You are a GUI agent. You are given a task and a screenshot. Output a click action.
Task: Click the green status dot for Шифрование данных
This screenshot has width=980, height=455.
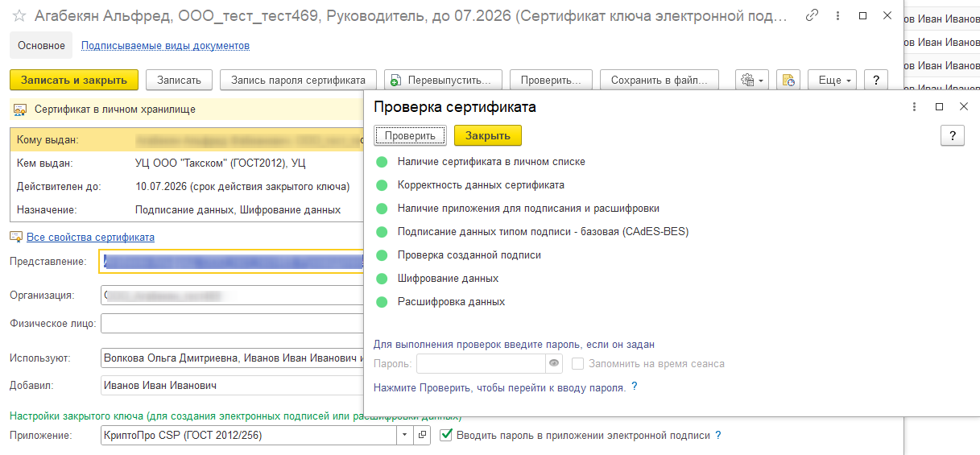(382, 279)
